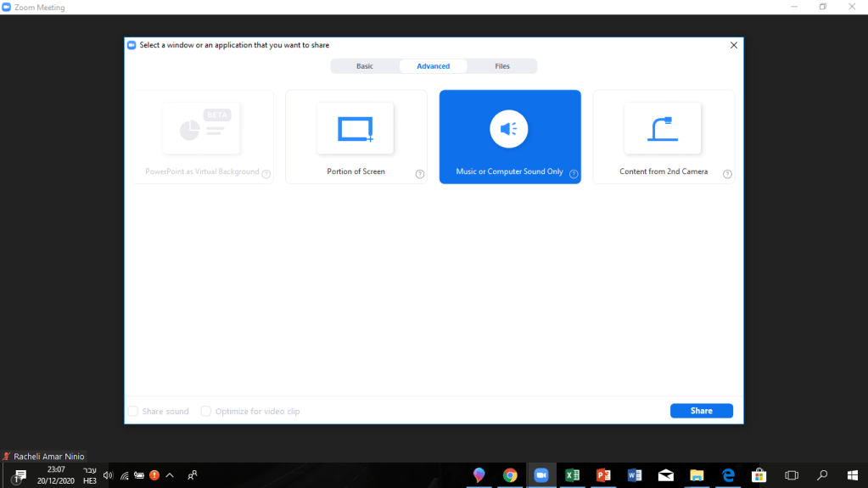Select Music or Computer Sound Only option
868x488 pixels.
[x=509, y=137]
